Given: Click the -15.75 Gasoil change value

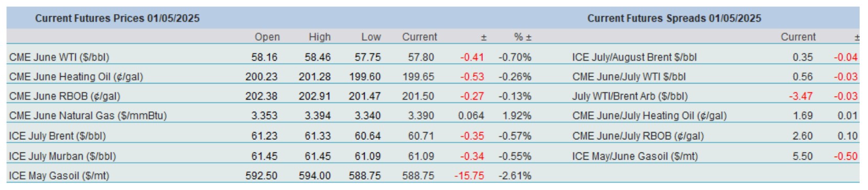Looking at the screenshot, I should coord(469,176).
